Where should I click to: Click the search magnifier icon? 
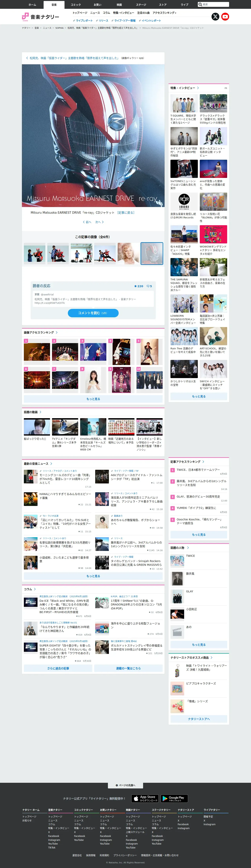200,4
